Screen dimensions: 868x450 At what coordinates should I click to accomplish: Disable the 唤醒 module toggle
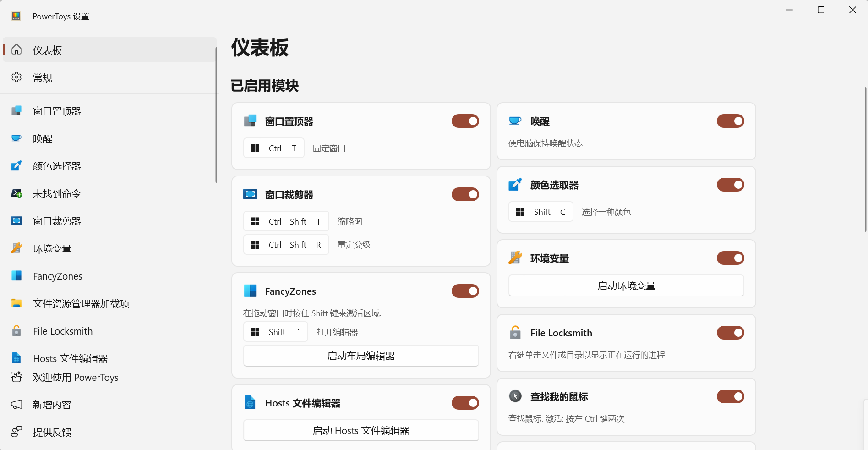coord(731,121)
